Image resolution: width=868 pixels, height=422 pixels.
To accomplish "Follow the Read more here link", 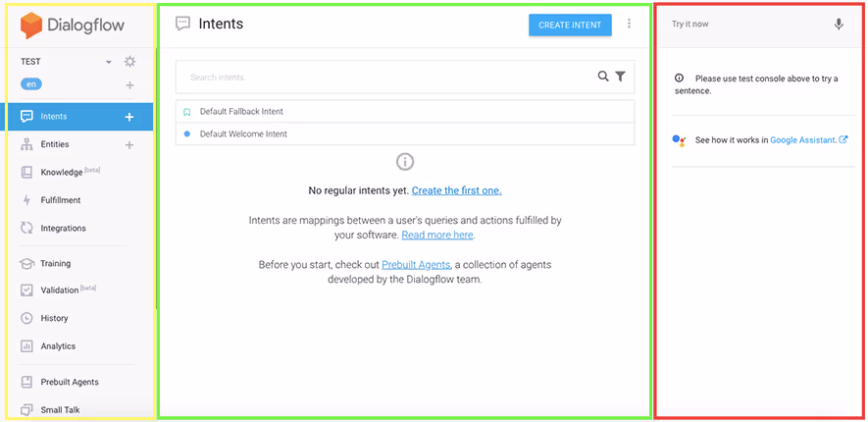I will coord(437,235).
